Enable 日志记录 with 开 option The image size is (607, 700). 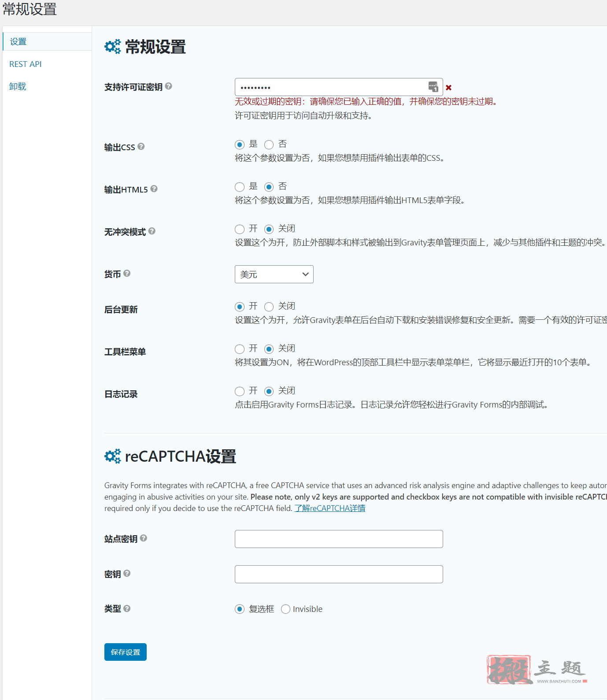pyautogui.click(x=240, y=391)
